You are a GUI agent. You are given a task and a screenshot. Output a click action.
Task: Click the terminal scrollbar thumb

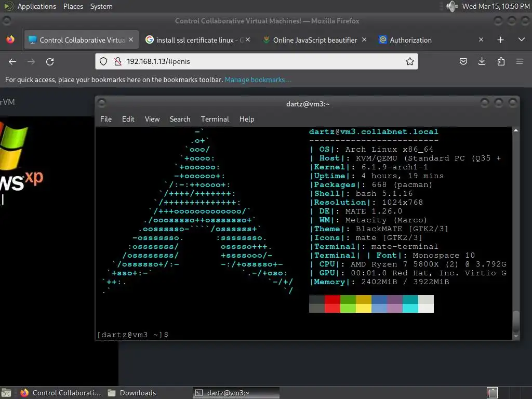click(516, 322)
